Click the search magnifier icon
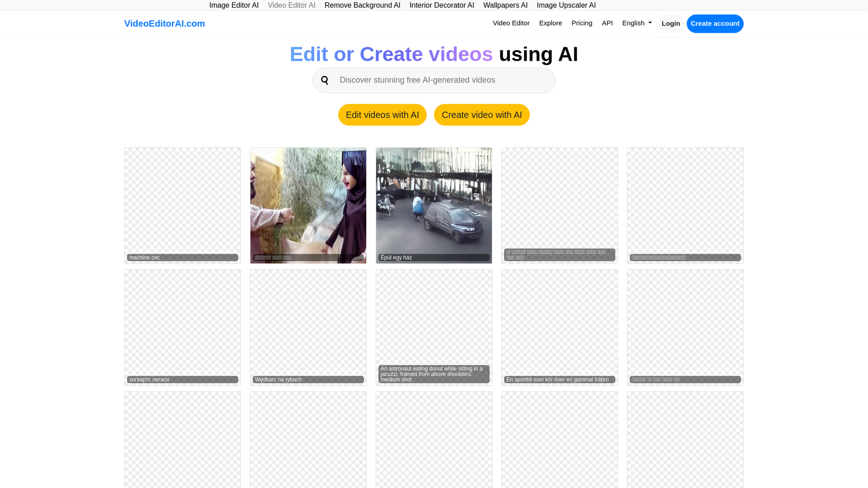Viewport: 868px width, 488px height. click(x=324, y=80)
